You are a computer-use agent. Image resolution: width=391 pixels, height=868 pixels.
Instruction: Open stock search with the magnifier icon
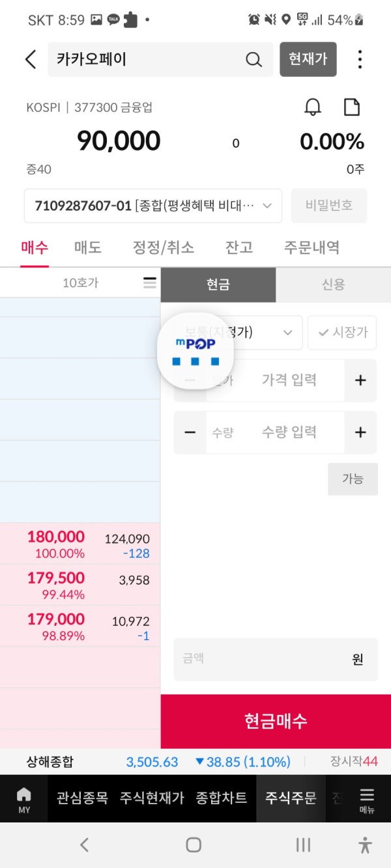point(253,59)
